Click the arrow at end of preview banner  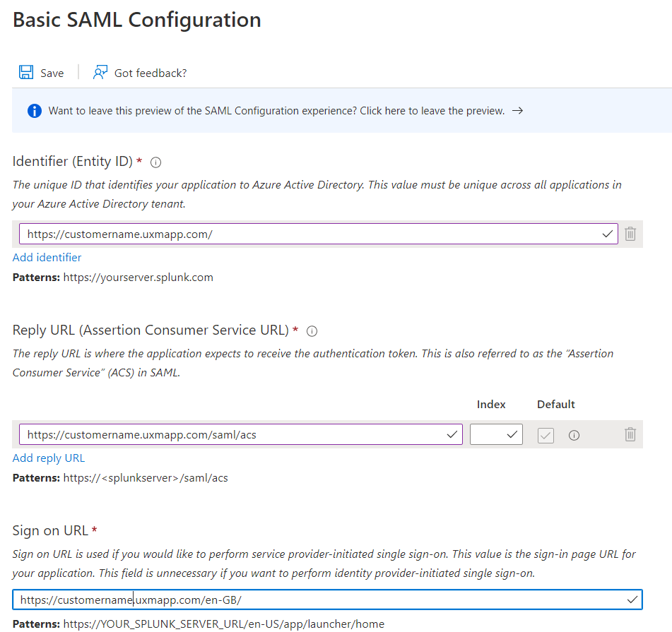pyautogui.click(x=517, y=111)
